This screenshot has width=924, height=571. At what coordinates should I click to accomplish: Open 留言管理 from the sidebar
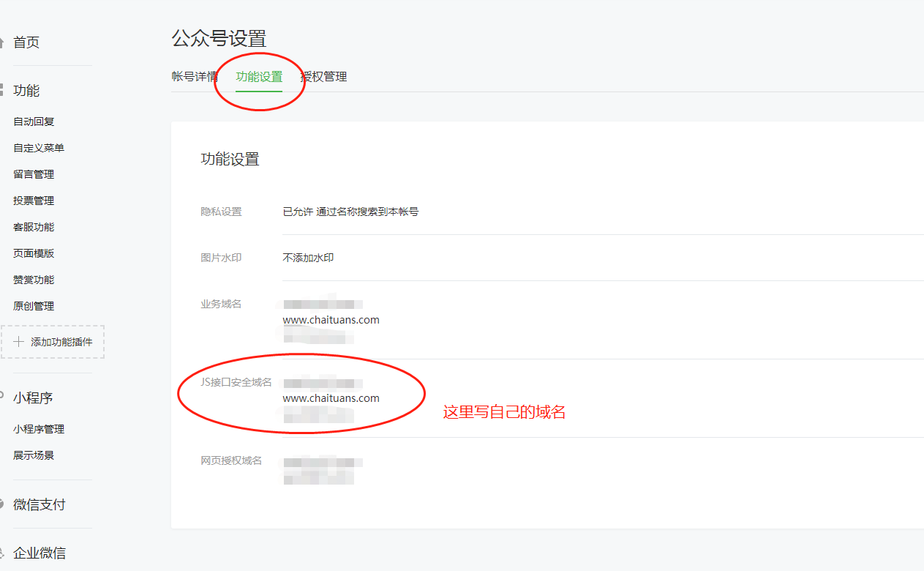point(34,174)
